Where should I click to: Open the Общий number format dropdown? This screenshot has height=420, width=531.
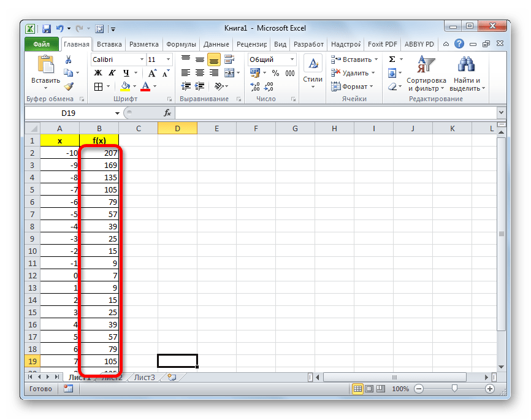click(292, 59)
